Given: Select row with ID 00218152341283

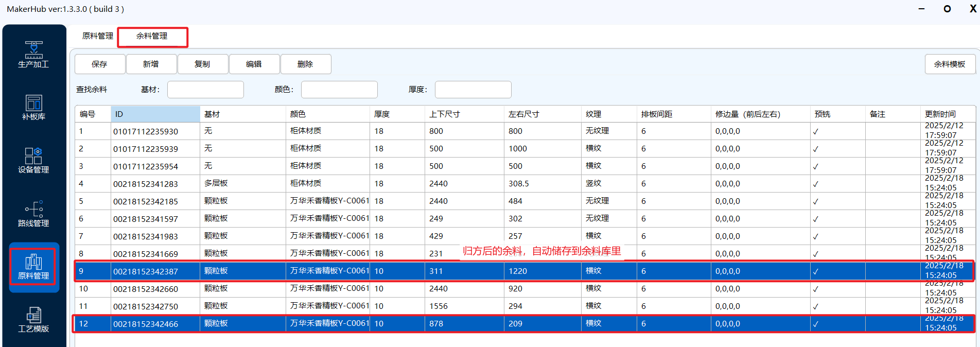Looking at the screenshot, I should 146,184.
